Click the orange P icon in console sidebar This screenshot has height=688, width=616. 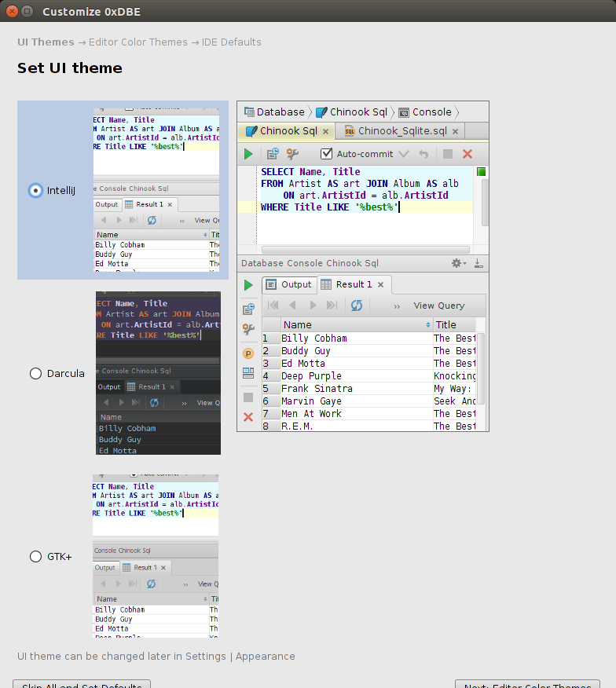[x=248, y=353]
